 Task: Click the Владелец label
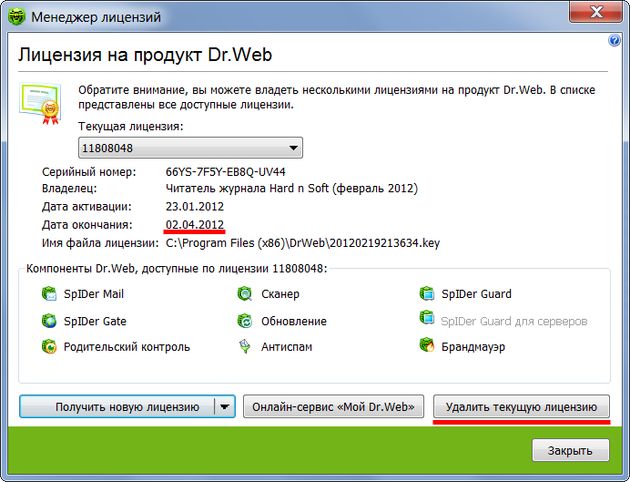click(69, 188)
